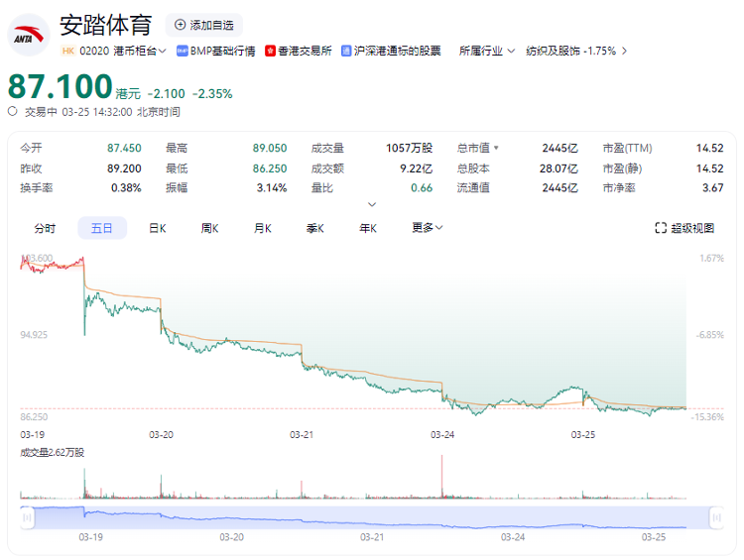Open the 港币柜台 currency counter dropdown
744x560 pixels.
[140, 51]
